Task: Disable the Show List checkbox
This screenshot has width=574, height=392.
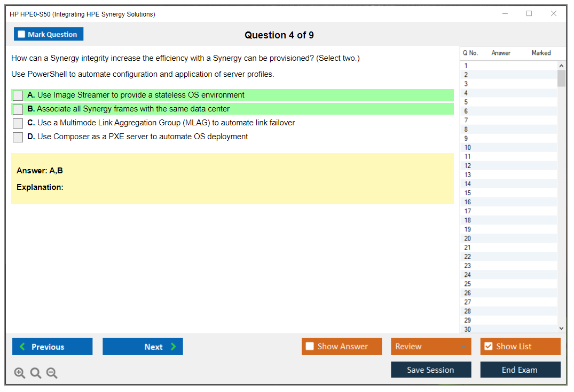Action: pyautogui.click(x=488, y=347)
